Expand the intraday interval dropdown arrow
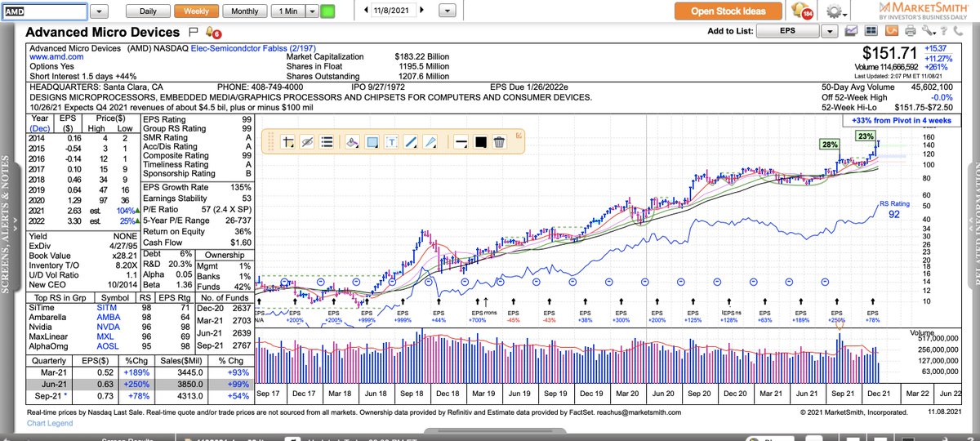Image resolution: width=980 pixels, height=441 pixels. point(311,11)
